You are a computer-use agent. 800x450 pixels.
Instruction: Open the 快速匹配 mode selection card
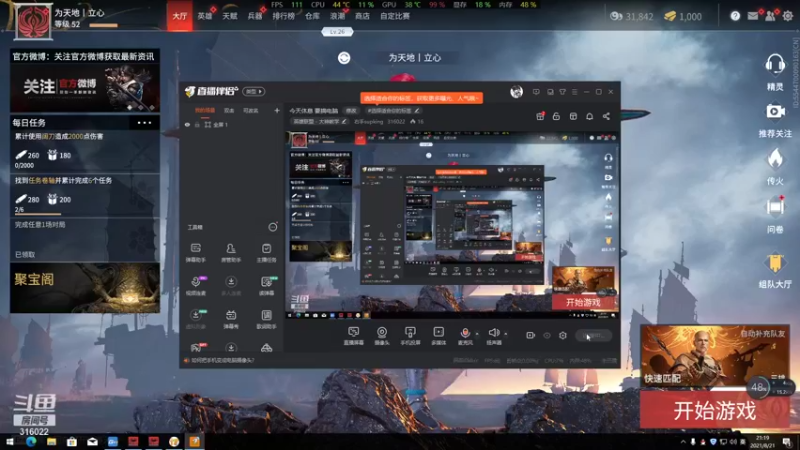point(714,357)
